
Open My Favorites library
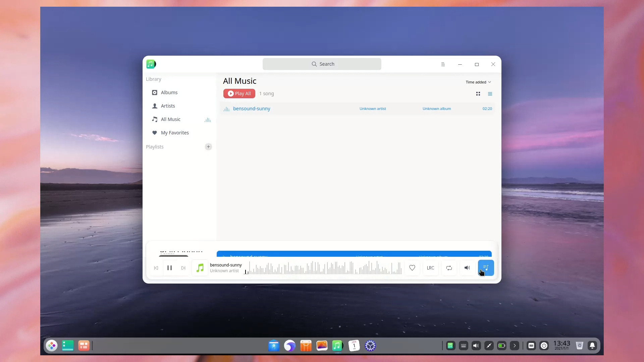pyautogui.click(x=175, y=132)
